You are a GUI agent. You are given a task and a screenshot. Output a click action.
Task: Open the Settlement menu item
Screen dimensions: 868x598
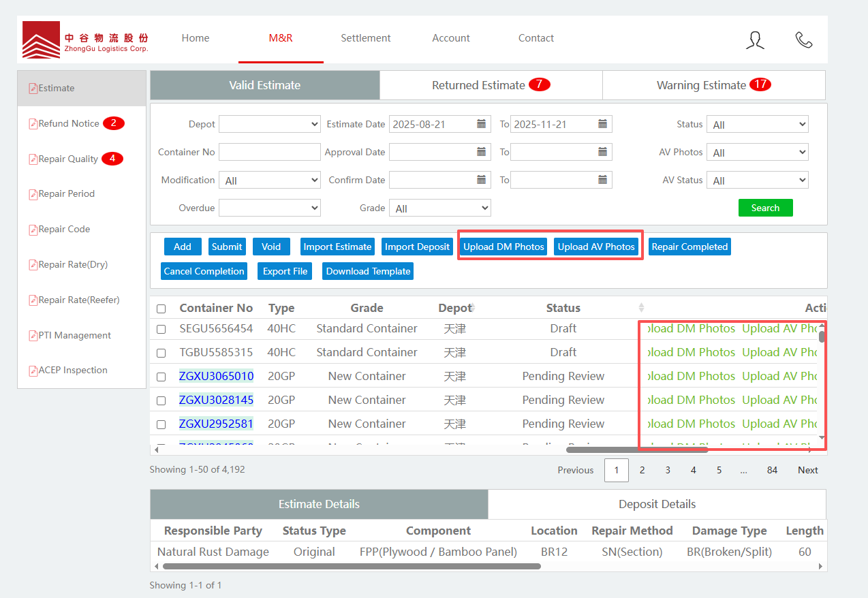pos(366,38)
